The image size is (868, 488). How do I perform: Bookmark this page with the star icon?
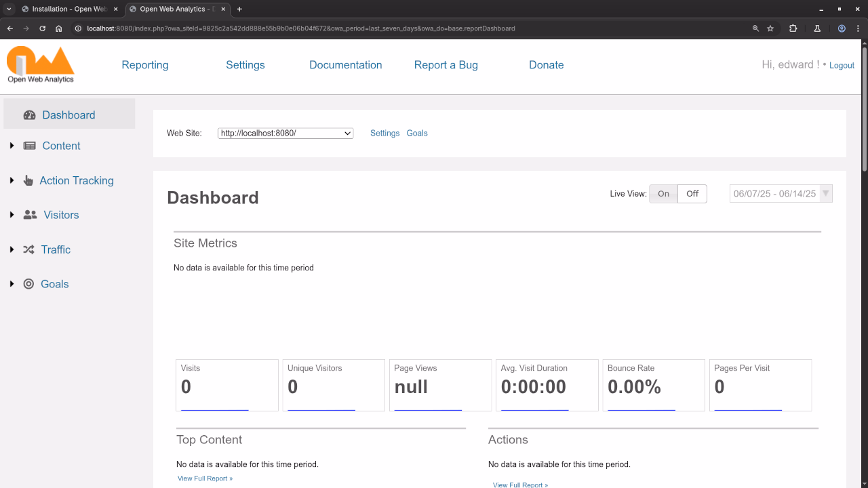770,28
